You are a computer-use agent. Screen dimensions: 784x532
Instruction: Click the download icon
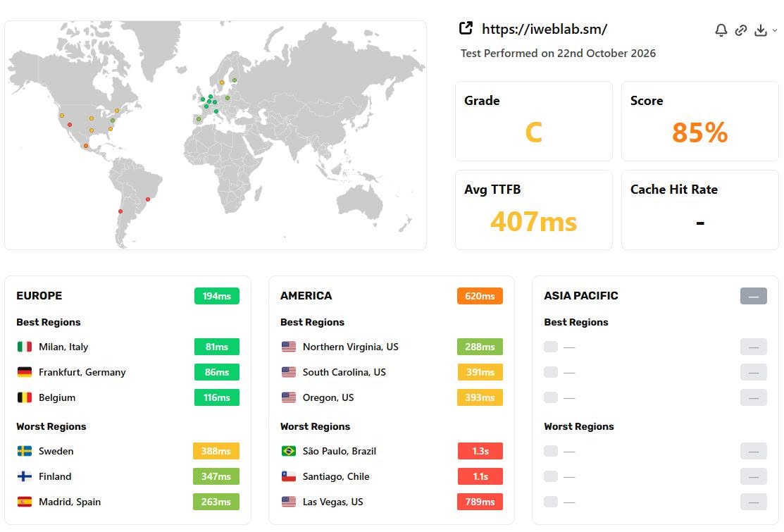pyautogui.click(x=761, y=30)
